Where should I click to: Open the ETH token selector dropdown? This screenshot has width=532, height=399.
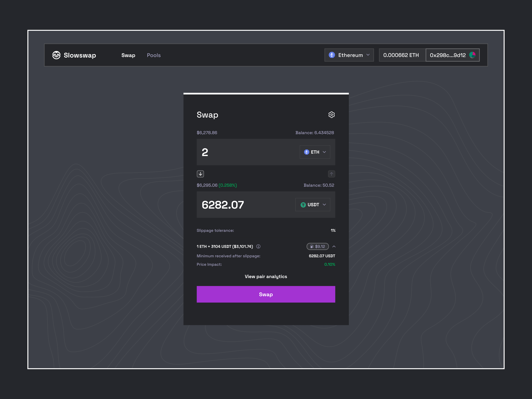click(x=315, y=152)
